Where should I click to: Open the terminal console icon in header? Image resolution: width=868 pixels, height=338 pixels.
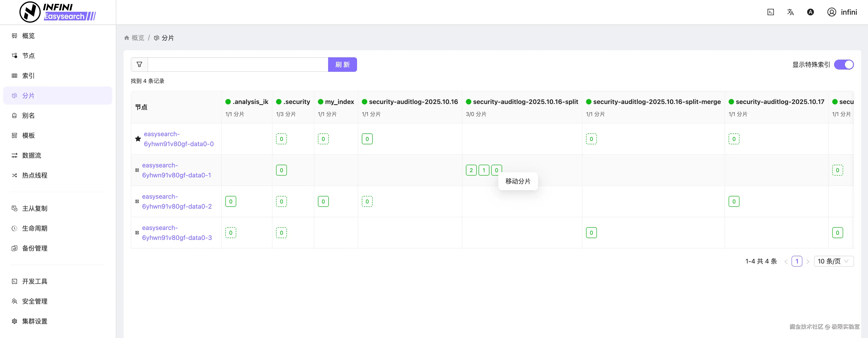point(770,12)
